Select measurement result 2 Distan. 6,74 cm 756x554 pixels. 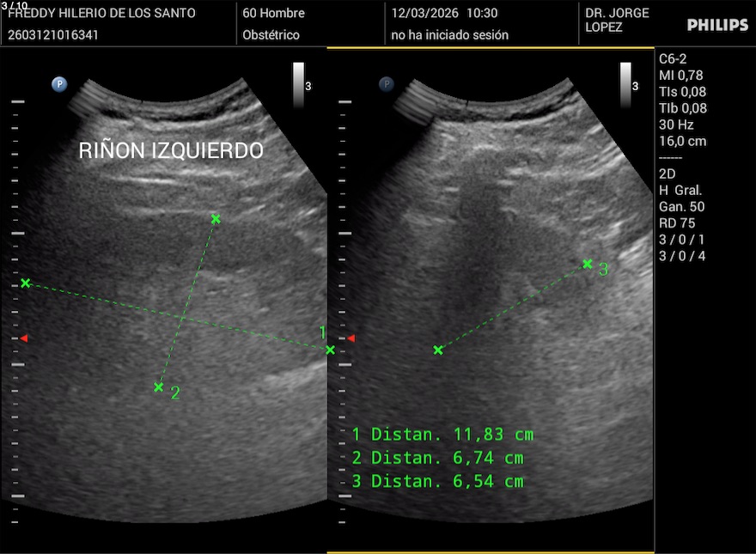(438, 458)
